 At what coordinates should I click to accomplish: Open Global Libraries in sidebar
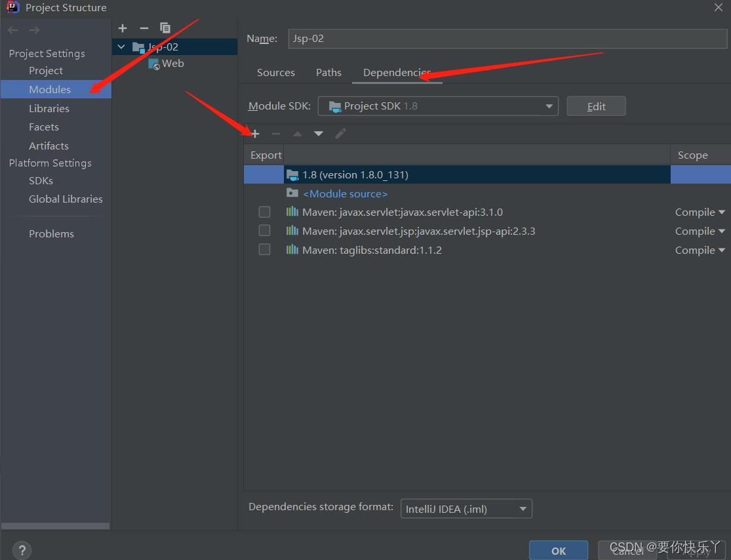pyautogui.click(x=66, y=199)
